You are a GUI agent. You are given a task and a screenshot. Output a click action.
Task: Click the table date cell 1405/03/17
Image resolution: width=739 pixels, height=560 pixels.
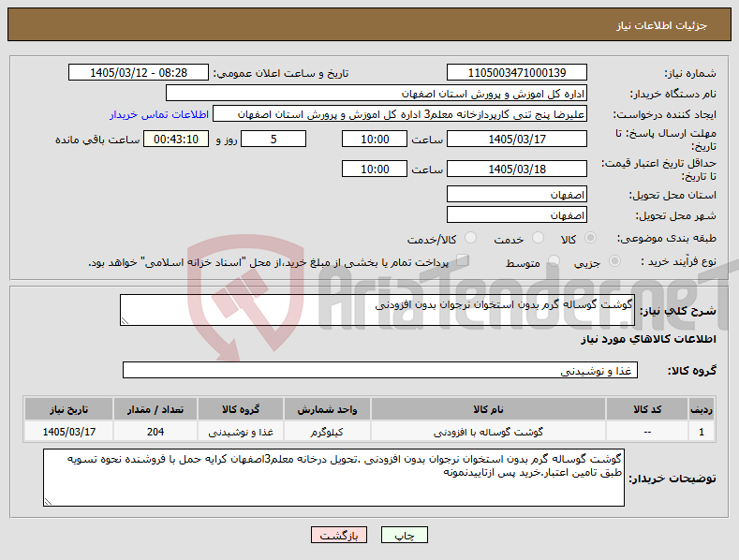pyautogui.click(x=68, y=432)
